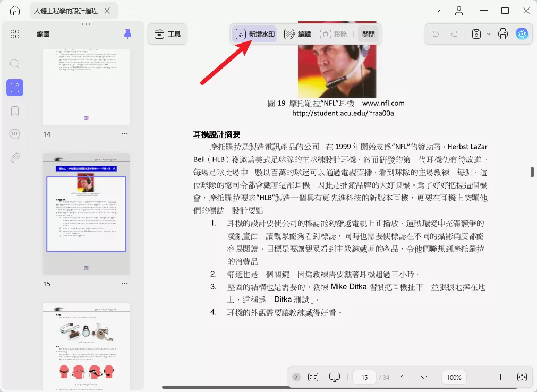The image size is (537, 392).
Task: Click the 耳機設計摘要 heading
Action: point(217,134)
